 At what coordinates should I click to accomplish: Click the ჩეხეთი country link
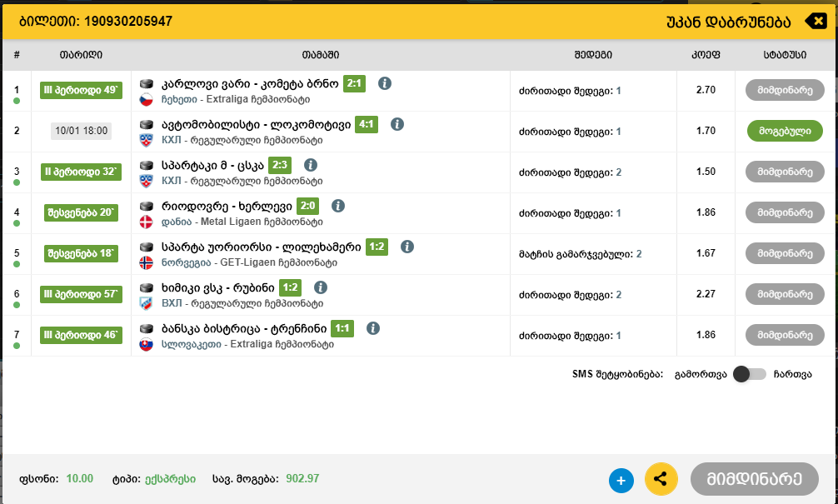(x=179, y=99)
